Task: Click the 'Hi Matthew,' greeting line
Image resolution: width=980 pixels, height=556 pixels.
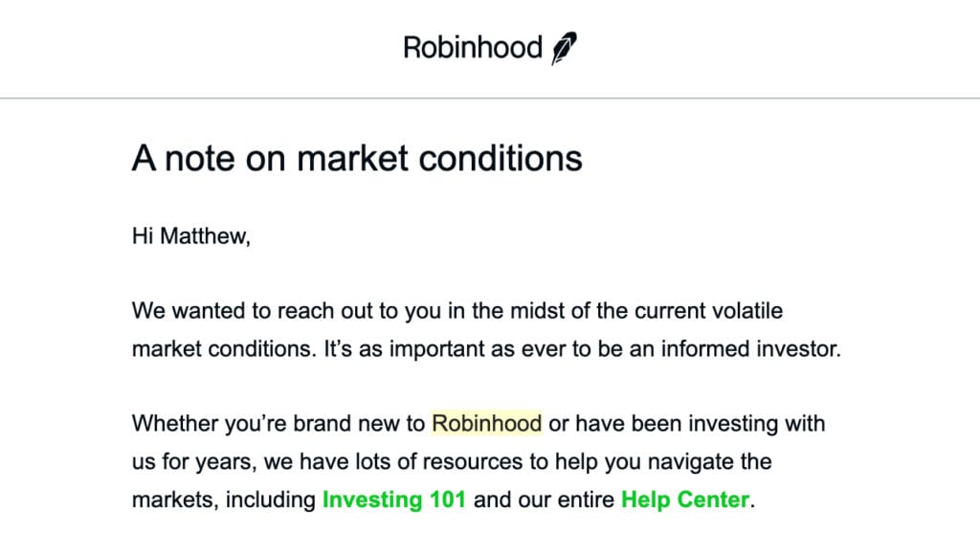Action: (191, 236)
